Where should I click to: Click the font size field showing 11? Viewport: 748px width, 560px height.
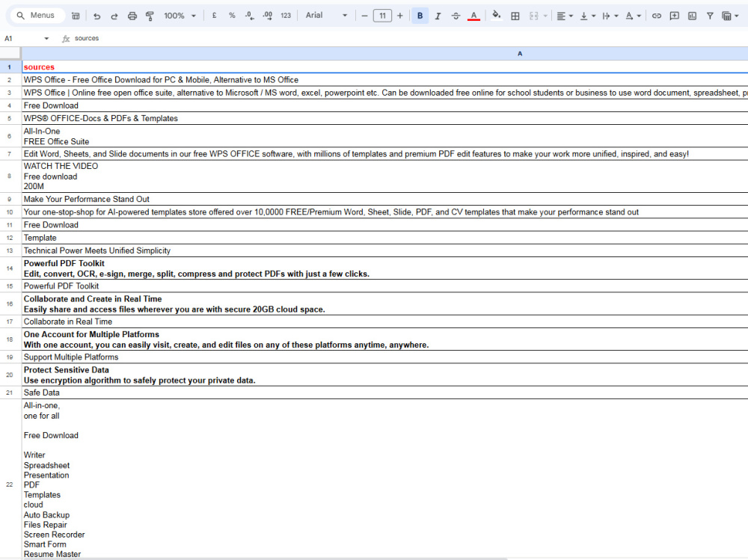click(x=382, y=16)
